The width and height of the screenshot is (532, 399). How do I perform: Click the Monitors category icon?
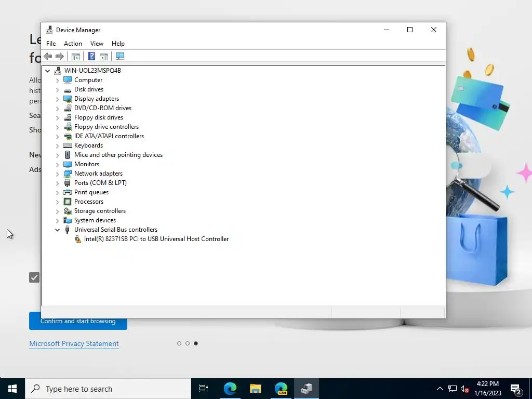(x=68, y=164)
